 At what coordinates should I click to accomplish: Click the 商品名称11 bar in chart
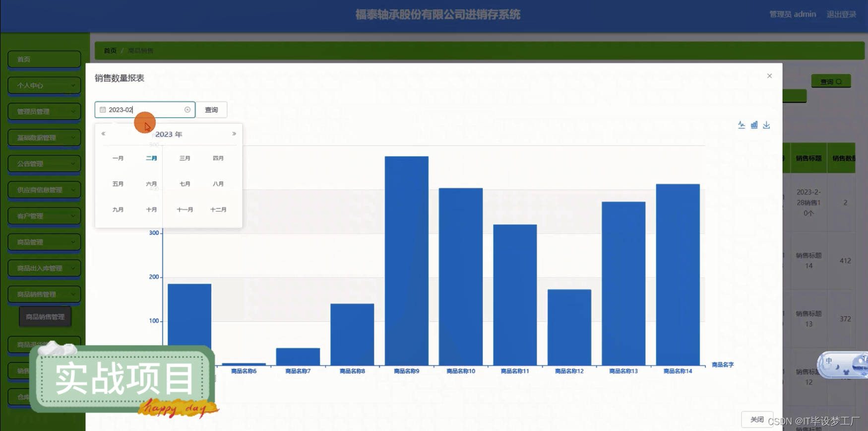tap(515, 295)
